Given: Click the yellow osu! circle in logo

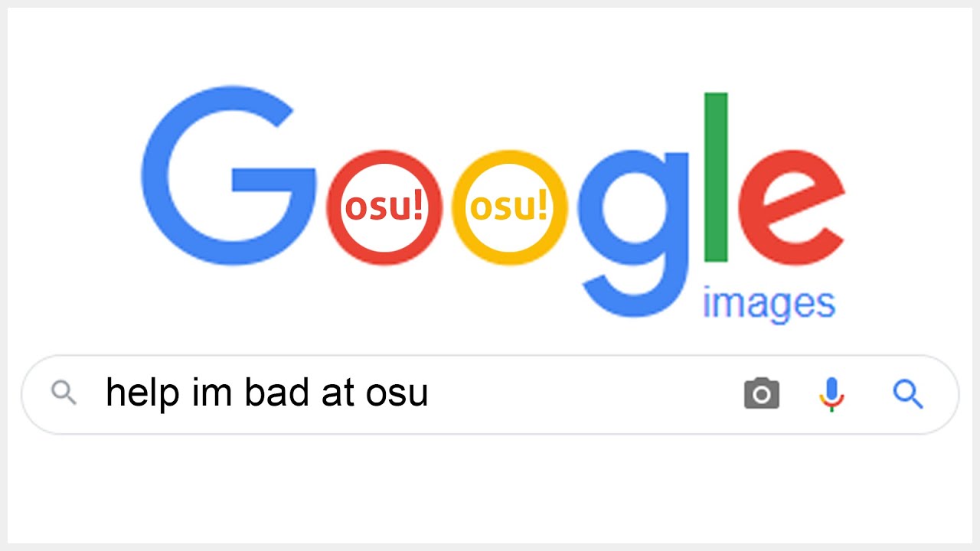Looking at the screenshot, I should click(x=509, y=207).
